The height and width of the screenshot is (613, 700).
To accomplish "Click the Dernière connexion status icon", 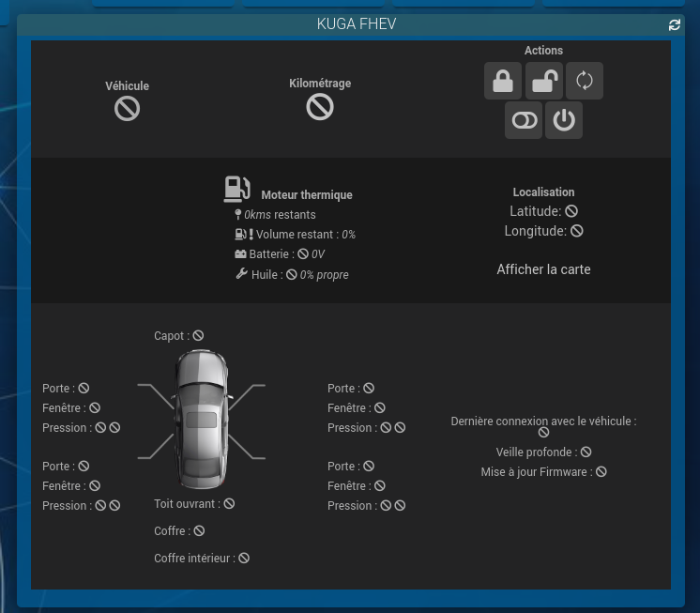I will tap(543, 432).
